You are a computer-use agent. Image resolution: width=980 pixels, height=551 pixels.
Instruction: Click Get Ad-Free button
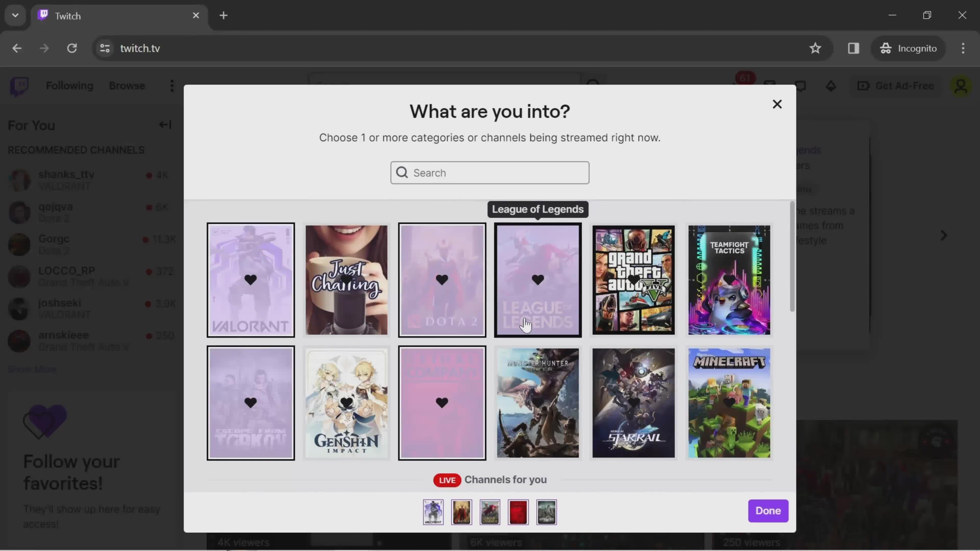pos(896,86)
